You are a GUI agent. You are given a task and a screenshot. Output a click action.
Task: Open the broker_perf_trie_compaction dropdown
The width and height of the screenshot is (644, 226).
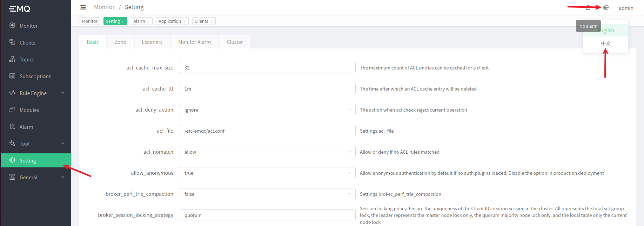(267, 194)
